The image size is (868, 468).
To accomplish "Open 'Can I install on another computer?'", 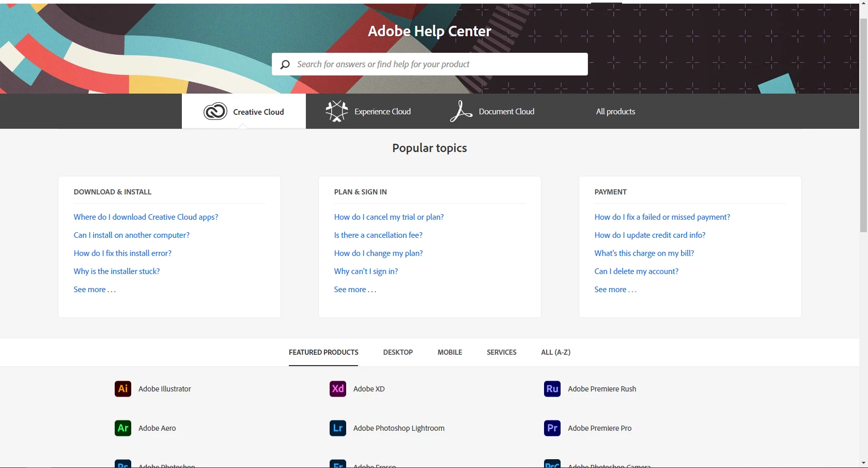I will (x=132, y=235).
